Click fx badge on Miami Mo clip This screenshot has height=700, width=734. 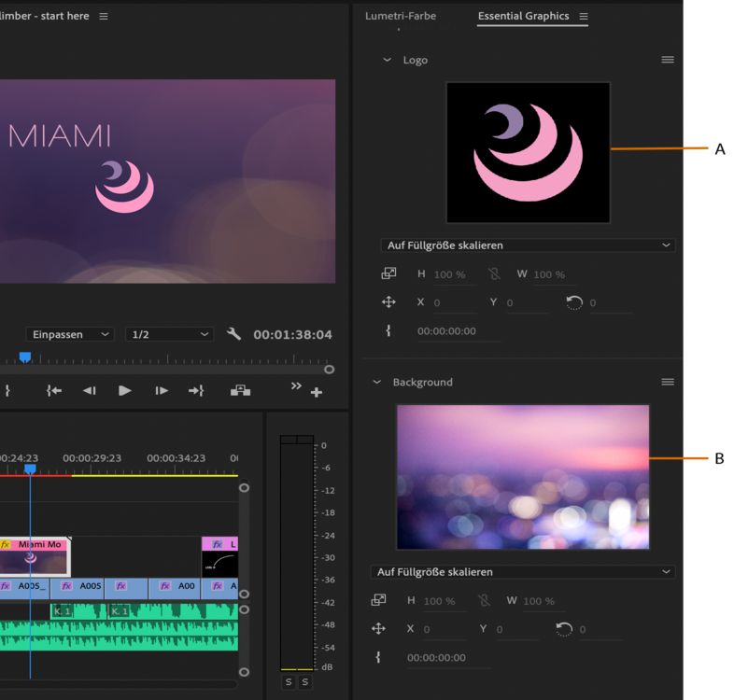pyautogui.click(x=6, y=544)
